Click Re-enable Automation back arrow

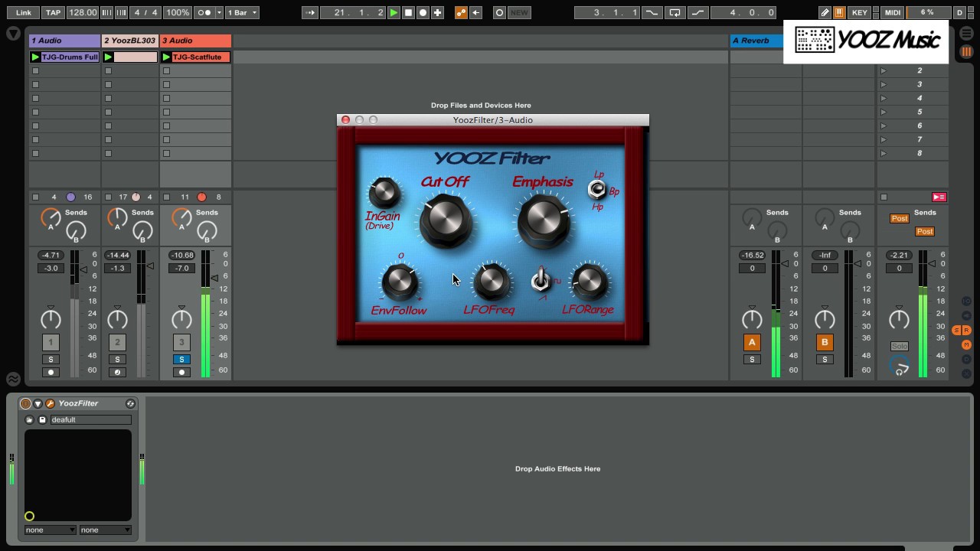(x=475, y=12)
